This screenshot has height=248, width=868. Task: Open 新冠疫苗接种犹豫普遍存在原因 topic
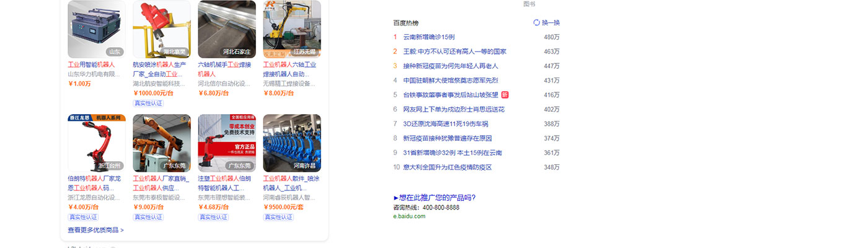447,138
